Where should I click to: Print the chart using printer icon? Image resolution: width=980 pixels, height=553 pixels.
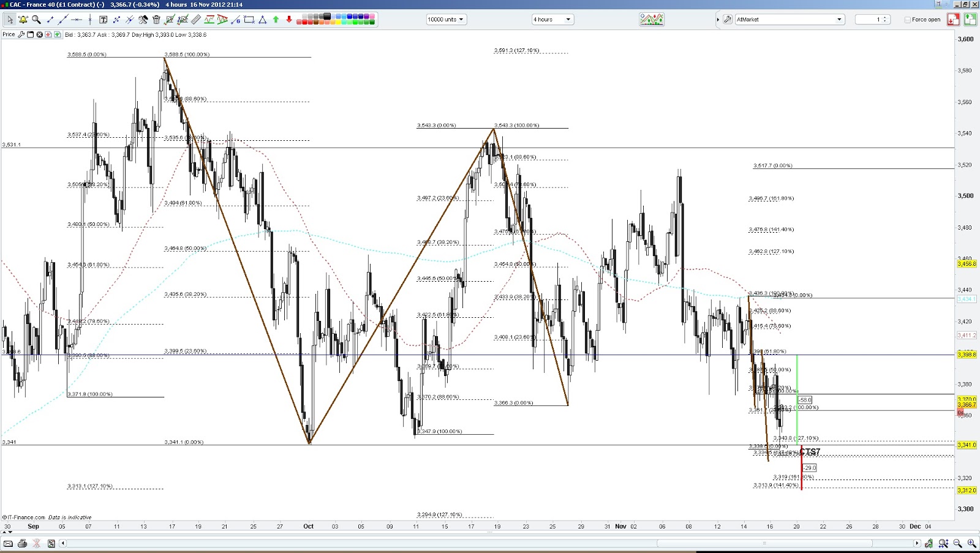(23, 543)
